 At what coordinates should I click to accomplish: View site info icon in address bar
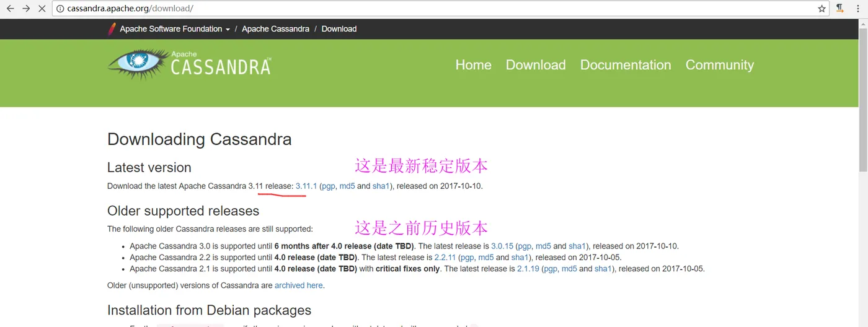[x=60, y=9]
